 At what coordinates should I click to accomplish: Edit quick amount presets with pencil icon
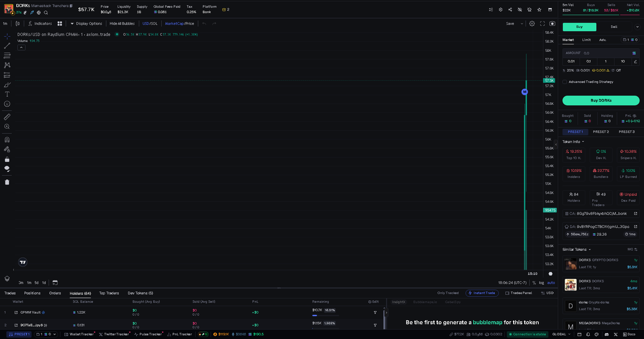pos(635,61)
